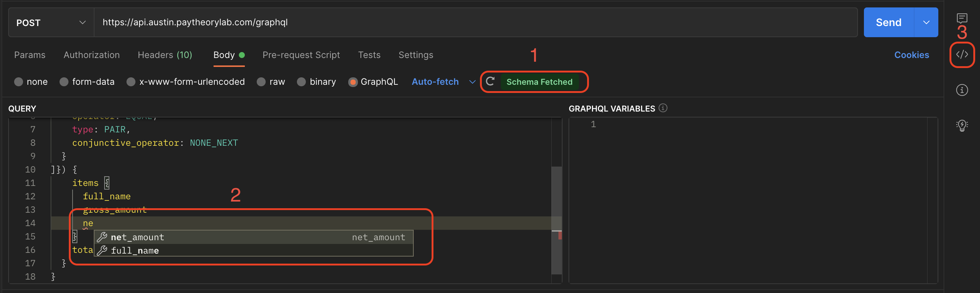The image size is (980, 293).
Task: Click the GraphQL Variables info icon
Action: pyautogui.click(x=663, y=108)
